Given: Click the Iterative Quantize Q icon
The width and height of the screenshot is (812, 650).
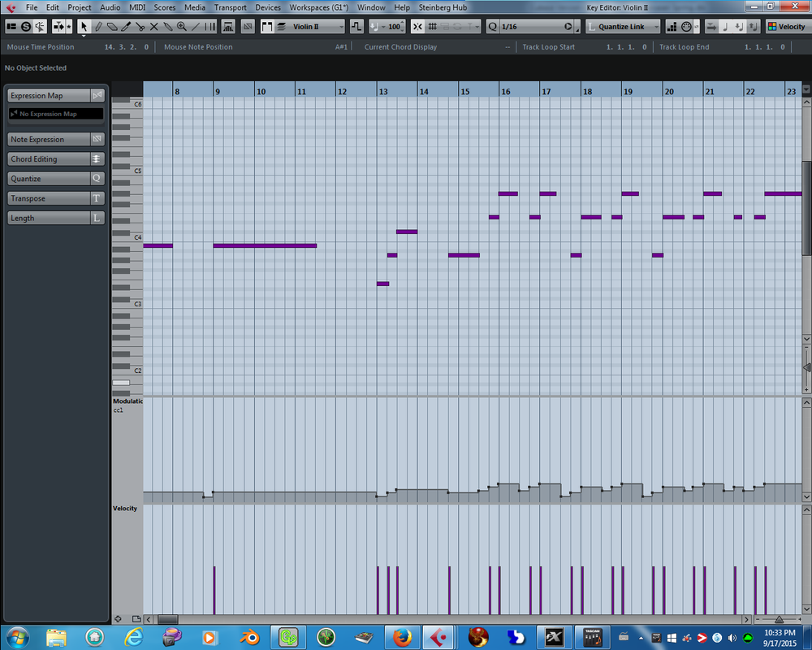Looking at the screenshot, I should (493, 27).
